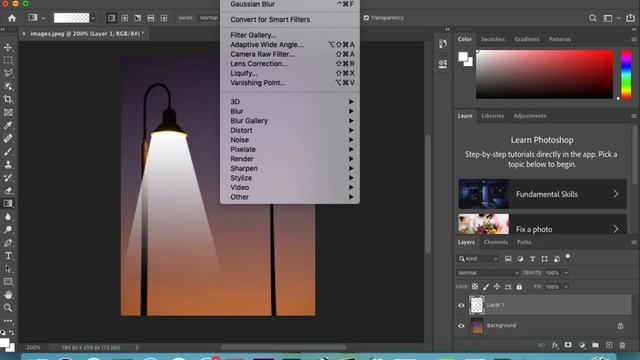Screen dimensions: 640x360
Task: Create a new group folder icon
Action: tap(595, 345)
